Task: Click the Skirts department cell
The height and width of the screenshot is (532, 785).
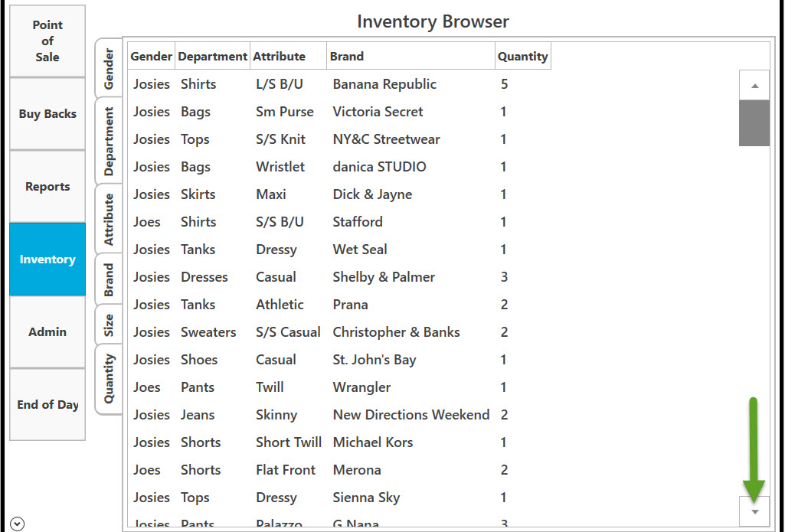Action: 198,194
